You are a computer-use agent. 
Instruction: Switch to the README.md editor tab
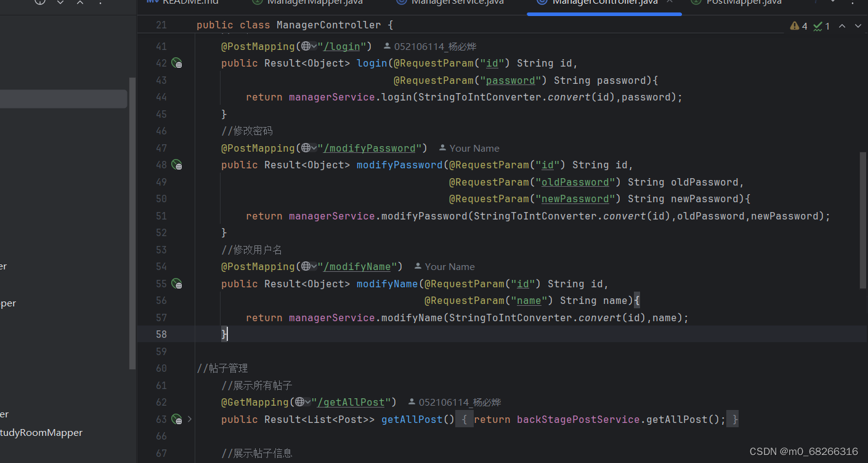pyautogui.click(x=182, y=2)
